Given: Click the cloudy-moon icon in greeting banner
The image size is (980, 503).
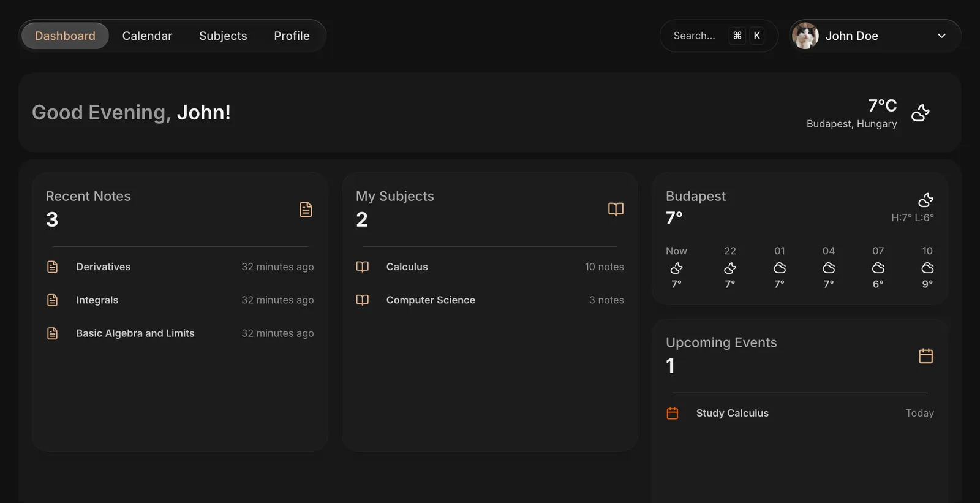Looking at the screenshot, I should coord(920,113).
